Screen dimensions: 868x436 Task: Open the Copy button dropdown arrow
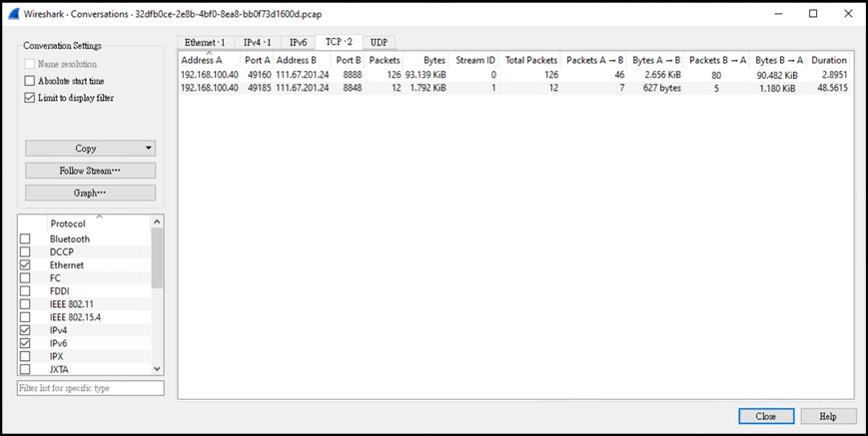point(148,148)
